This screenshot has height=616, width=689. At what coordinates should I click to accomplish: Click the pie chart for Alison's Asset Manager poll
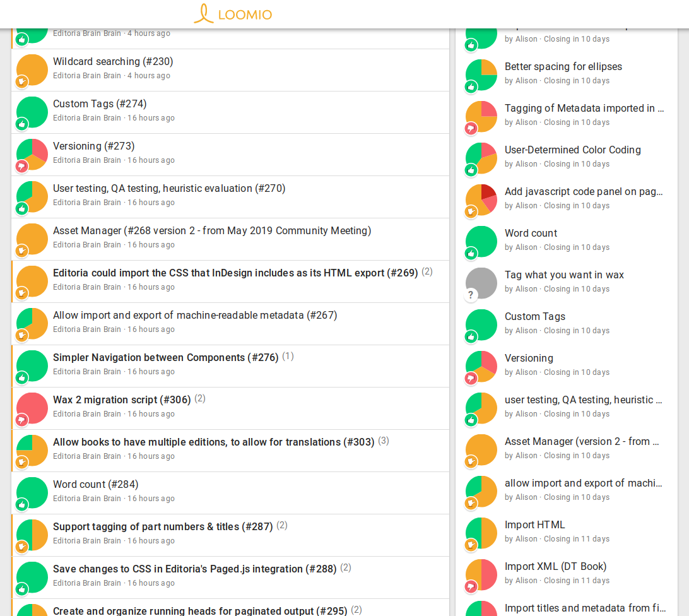click(481, 450)
